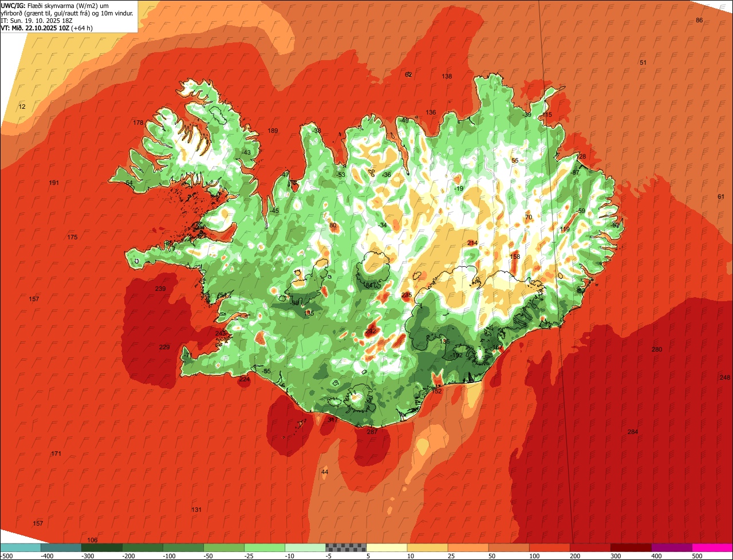Click the magenta 500 legend swatch
Image resolution: width=733 pixels, height=560 pixels.
point(712,547)
